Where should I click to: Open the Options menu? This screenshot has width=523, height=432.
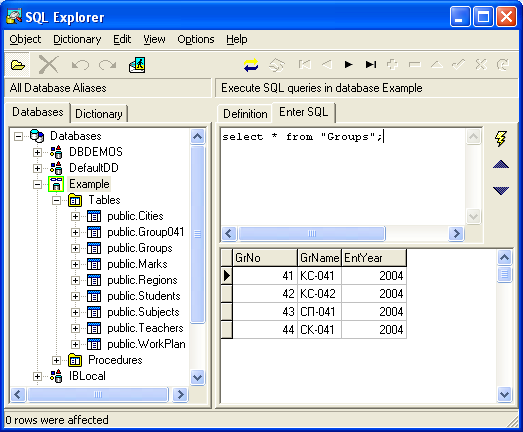(x=196, y=39)
